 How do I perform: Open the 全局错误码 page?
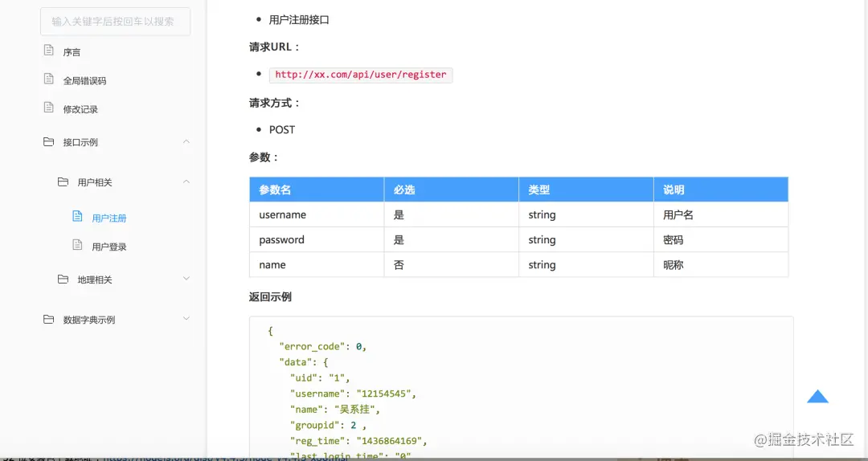click(x=84, y=81)
